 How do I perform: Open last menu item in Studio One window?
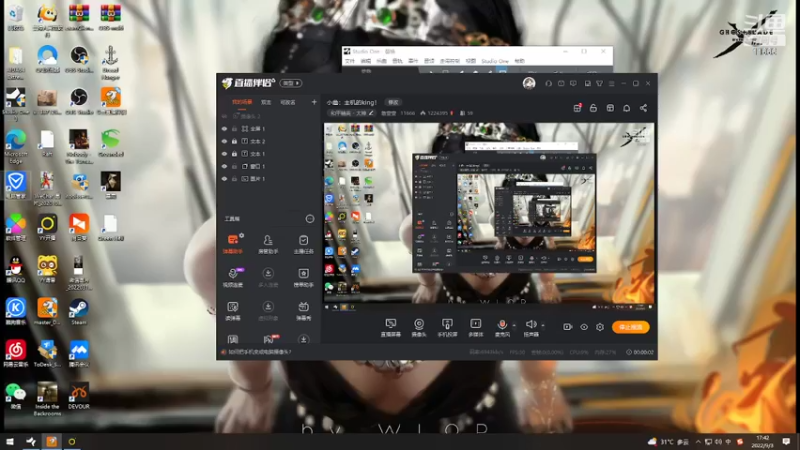point(519,61)
